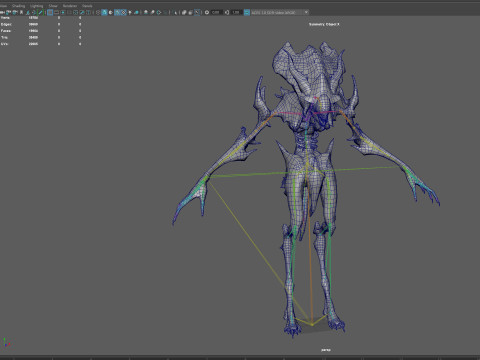Image resolution: width=480 pixels, height=360 pixels.
Task: Toggle X-Ray Active Components icon
Action: [x=190, y=12]
